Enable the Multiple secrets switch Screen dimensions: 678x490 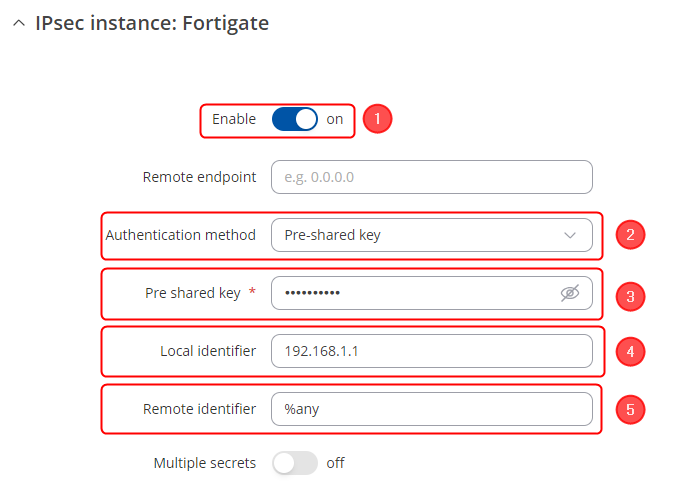294,463
